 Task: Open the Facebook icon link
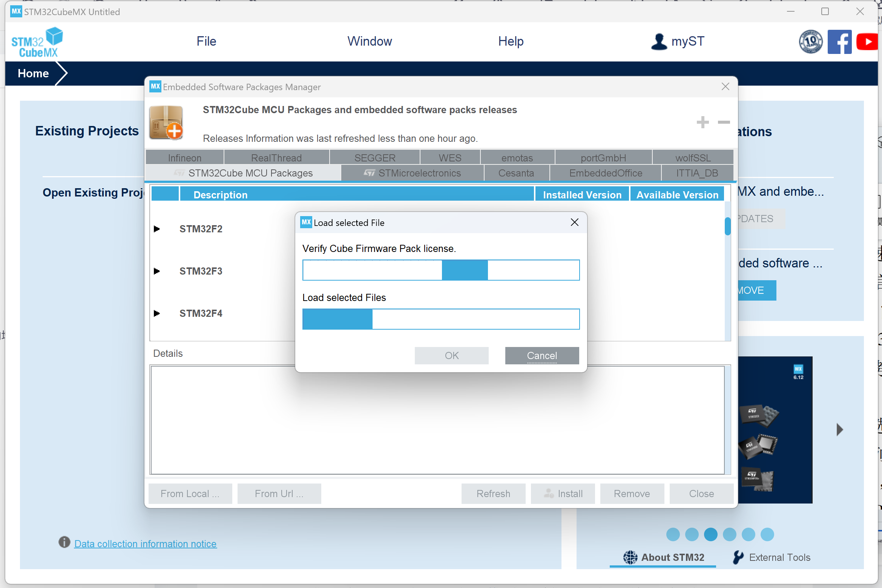(839, 42)
